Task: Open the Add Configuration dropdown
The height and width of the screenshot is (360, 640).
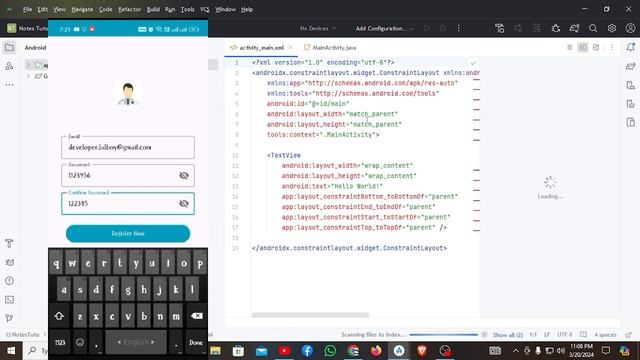Action: 384,28
